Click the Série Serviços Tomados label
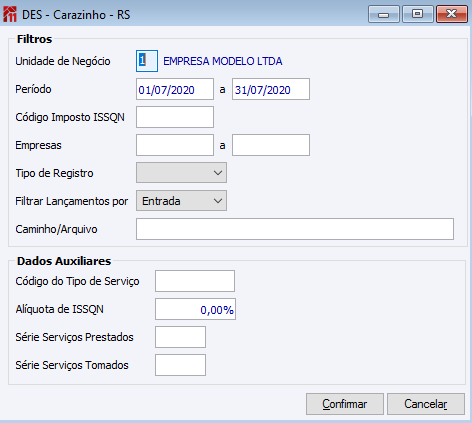472x423 pixels. [72, 365]
